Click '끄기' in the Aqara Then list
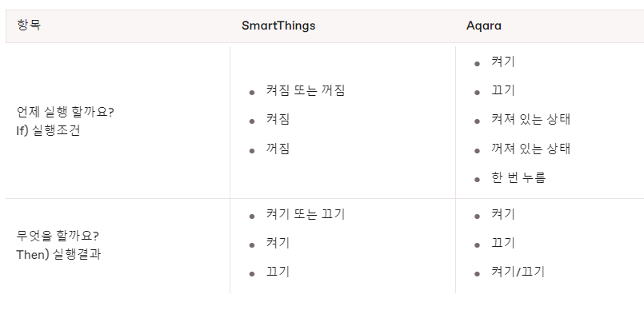The height and width of the screenshot is (314, 644). 502,243
